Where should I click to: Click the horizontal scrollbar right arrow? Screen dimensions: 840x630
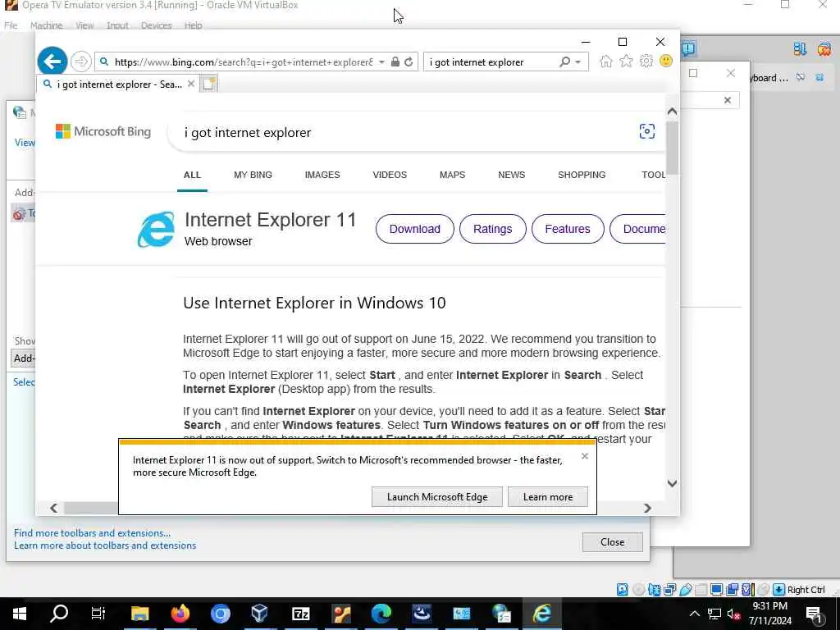click(x=647, y=508)
